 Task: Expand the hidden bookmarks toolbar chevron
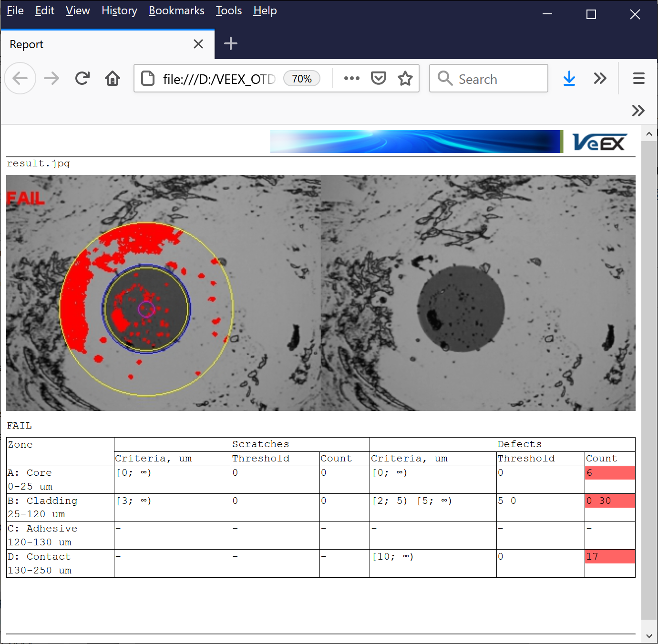[x=638, y=111]
